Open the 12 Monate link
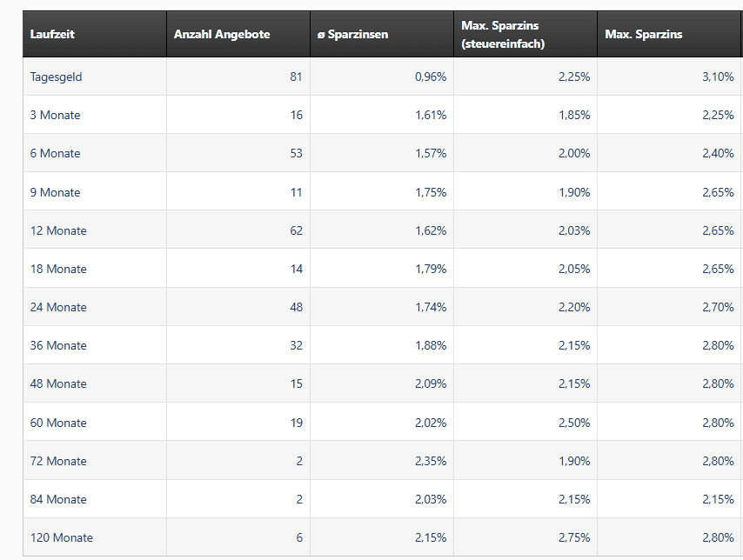 click(x=58, y=230)
